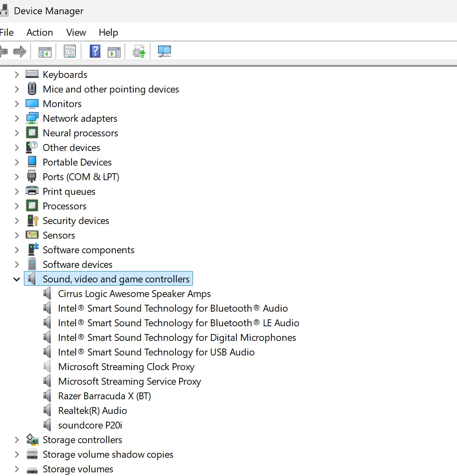
Task: Click the Ports (COM & LPT) connector icon
Action: [32, 177]
